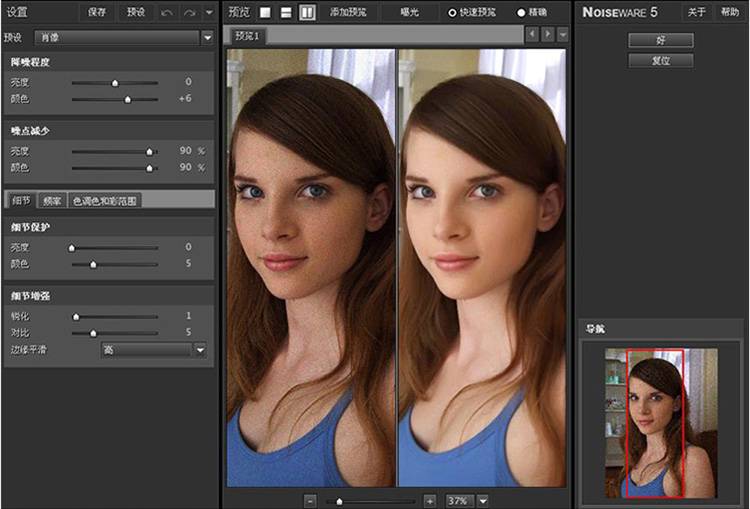Adjust 噪点减少 亮度 slider
Image resolution: width=750 pixels, height=509 pixels.
coord(115,152)
